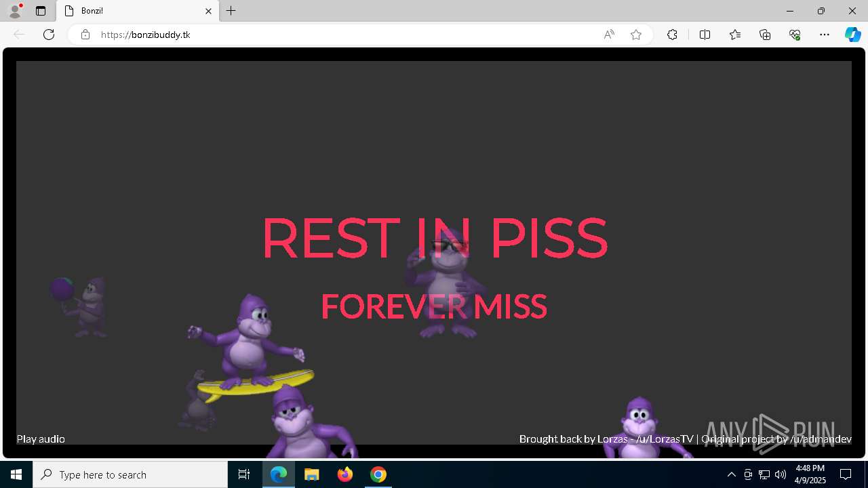
Task: Toggle Split screen icon
Action: pyautogui.click(x=705, y=35)
